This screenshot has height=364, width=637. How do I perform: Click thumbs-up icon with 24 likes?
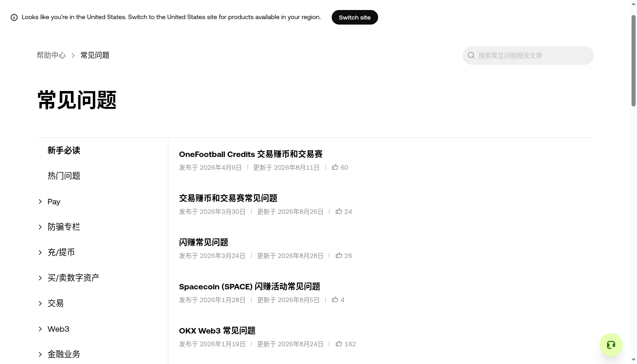click(x=339, y=211)
